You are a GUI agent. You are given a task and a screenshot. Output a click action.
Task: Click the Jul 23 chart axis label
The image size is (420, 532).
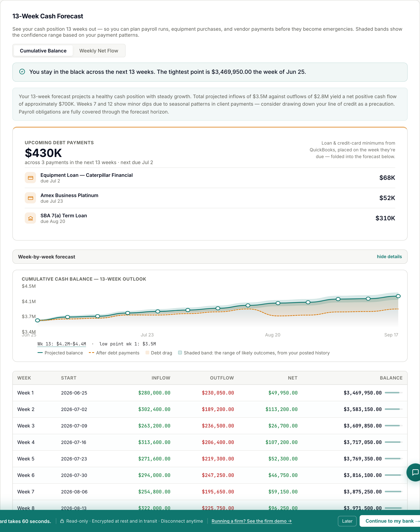point(147,335)
